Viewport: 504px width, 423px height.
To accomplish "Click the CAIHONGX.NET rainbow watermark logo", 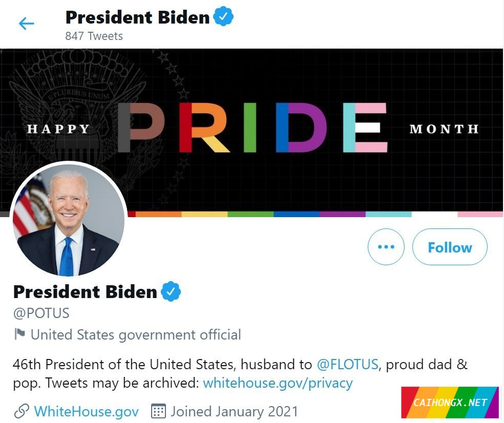I will (450, 403).
